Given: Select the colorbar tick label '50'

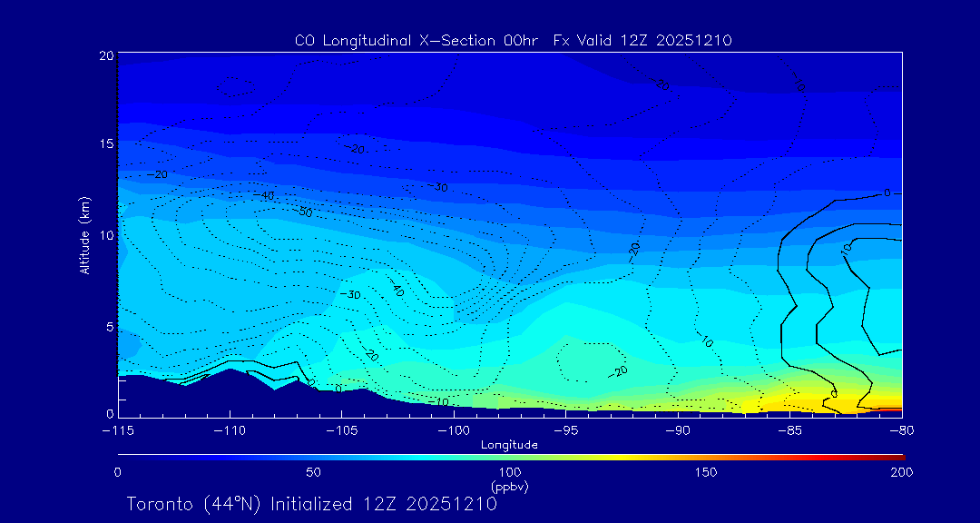Looking at the screenshot, I should click(x=313, y=472).
